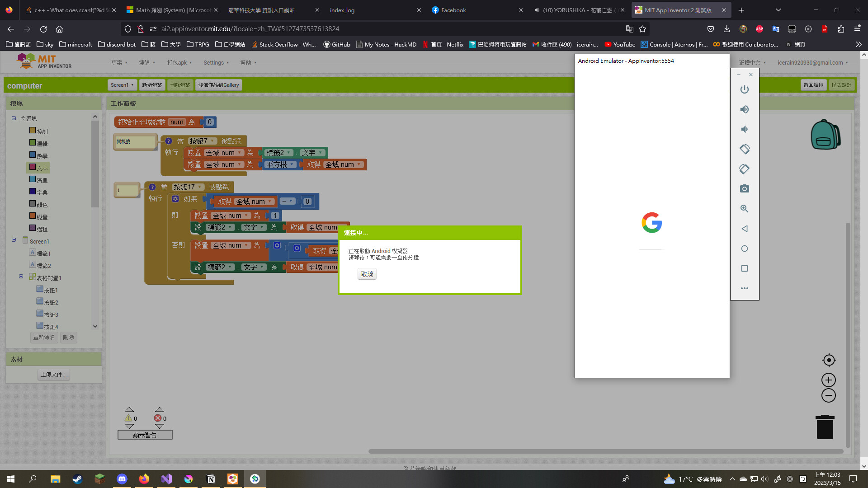Open the 專案 menu

point(119,63)
